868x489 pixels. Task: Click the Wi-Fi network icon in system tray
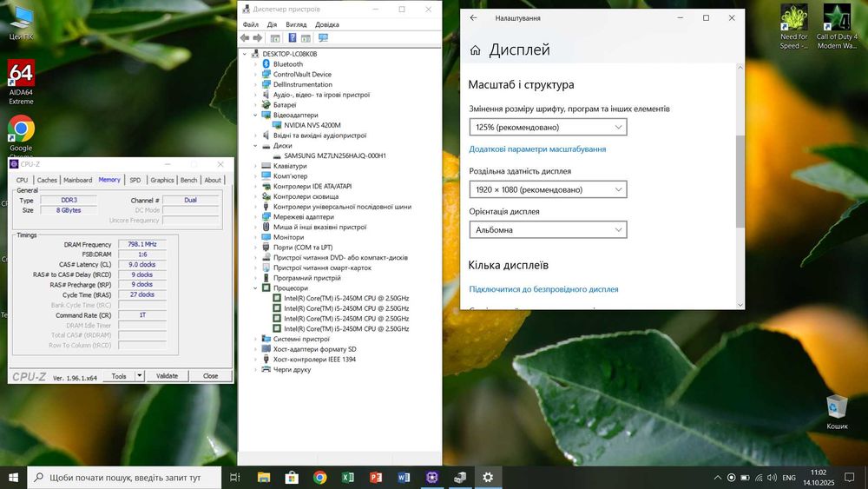click(x=759, y=478)
